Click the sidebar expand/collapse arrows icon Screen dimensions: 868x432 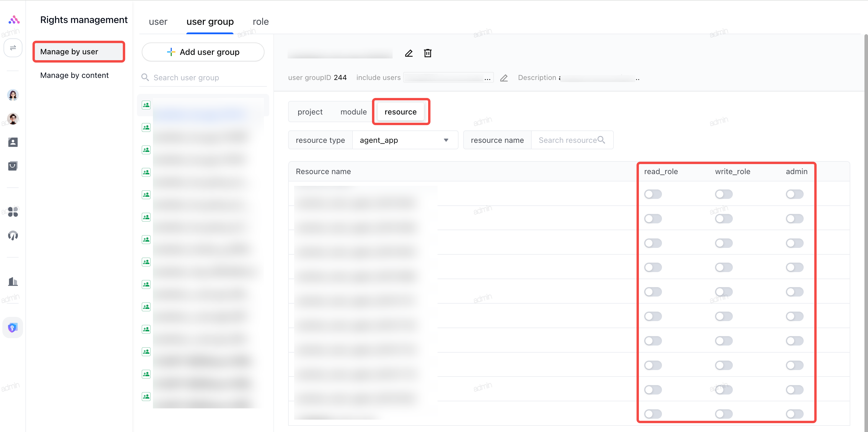pyautogui.click(x=13, y=48)
